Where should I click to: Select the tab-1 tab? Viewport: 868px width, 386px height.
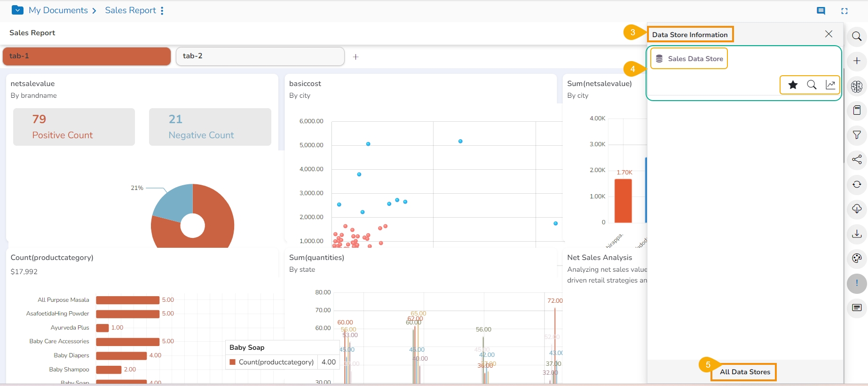pyautogui.click(x=87, y=56)
